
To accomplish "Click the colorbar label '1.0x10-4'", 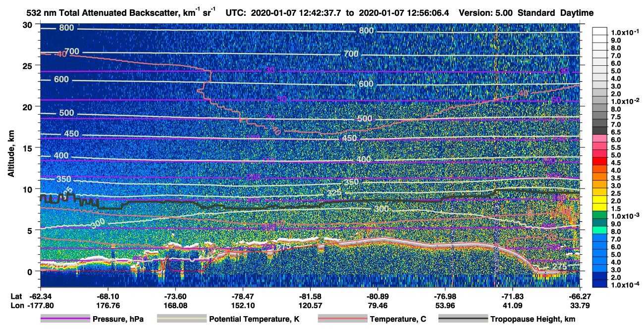I will 625,285.
